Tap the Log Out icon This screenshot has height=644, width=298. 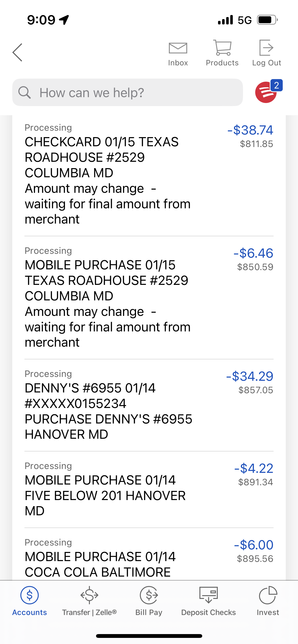click(266, 48)
